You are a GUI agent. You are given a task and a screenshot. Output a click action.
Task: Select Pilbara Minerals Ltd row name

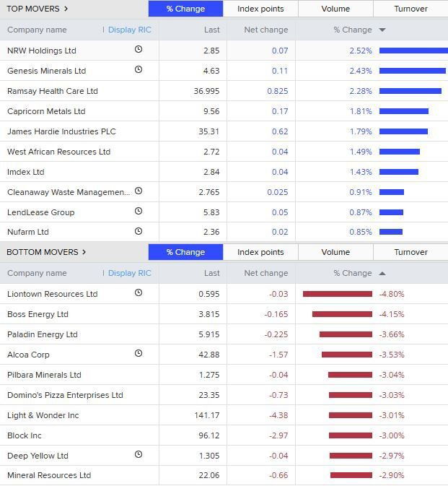(x=44, y=375)
